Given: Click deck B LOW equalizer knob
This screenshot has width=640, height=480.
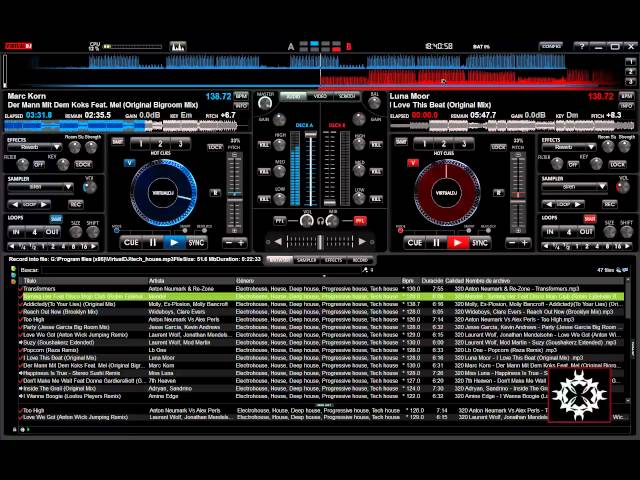Looking at the screenshot, I should 359,199.
